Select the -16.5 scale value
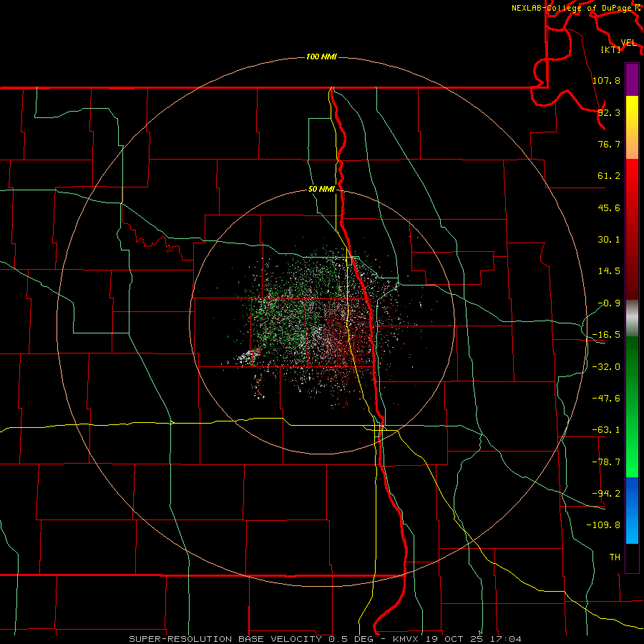 606,335
